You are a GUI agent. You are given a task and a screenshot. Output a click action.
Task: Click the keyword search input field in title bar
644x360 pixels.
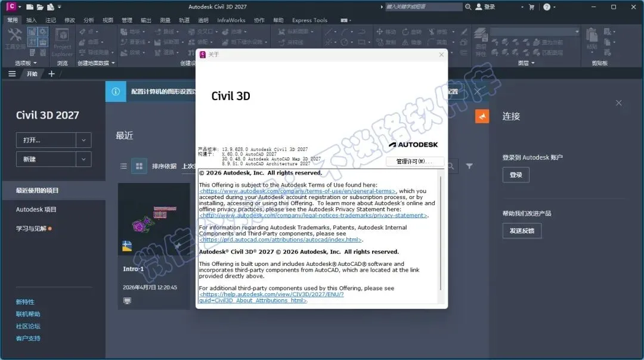(x=423, y=7)
